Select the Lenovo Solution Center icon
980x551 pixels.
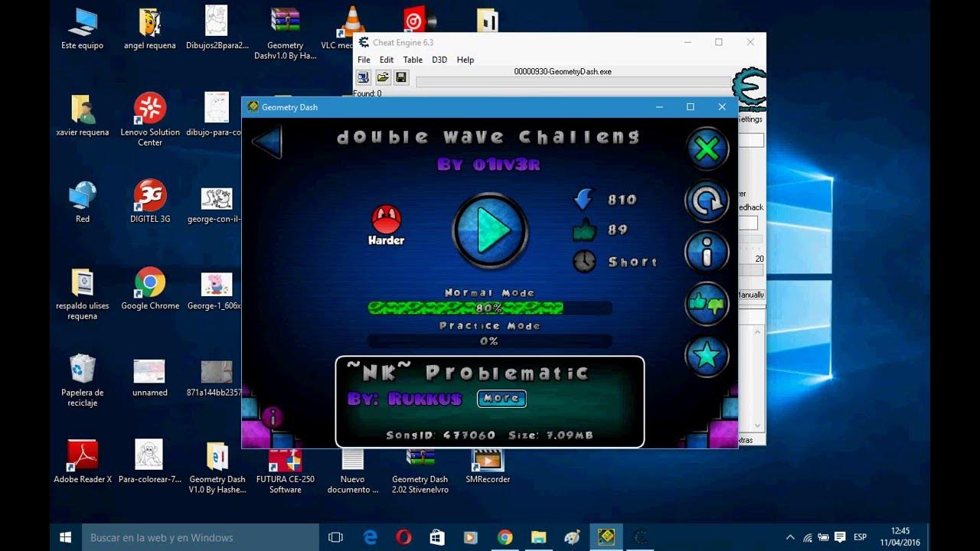point(150,120)
